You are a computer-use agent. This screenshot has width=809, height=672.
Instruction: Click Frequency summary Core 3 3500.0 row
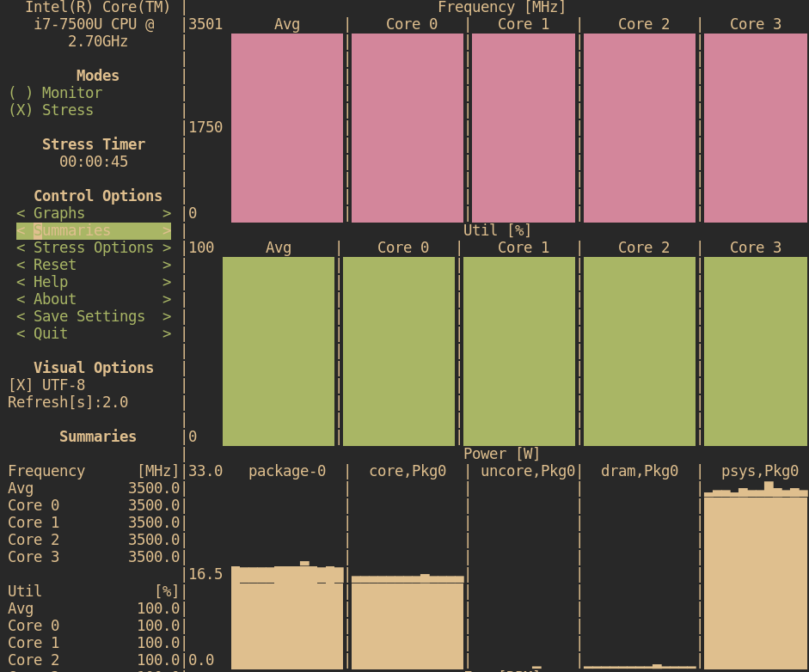click(x=94, y=557)
